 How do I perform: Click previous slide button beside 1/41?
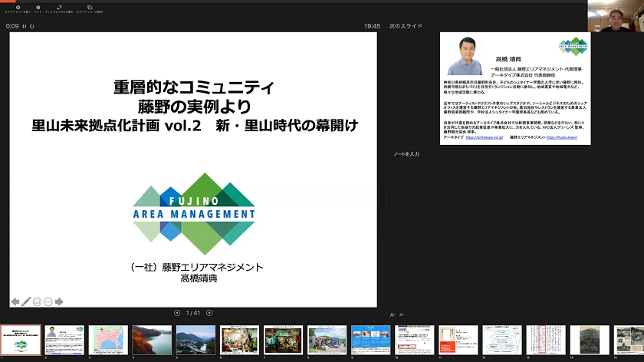[x=177, y=313]
